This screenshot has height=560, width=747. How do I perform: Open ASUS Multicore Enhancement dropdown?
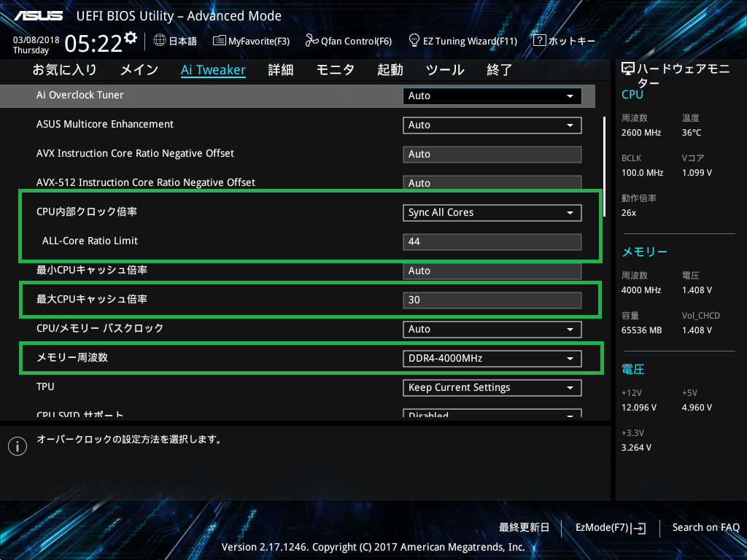point(492,125)
